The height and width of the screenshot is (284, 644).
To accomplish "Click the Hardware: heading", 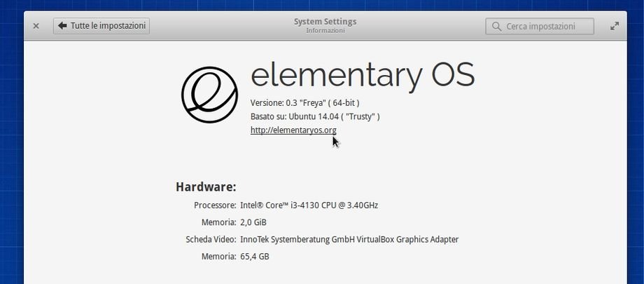I will pyautogui.click(x=206, y=187).
